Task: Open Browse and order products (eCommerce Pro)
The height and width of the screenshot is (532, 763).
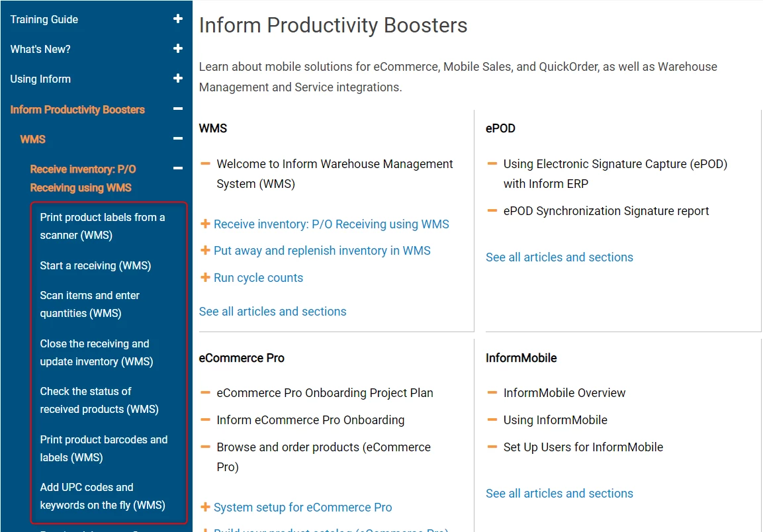Action: [324, 457]
